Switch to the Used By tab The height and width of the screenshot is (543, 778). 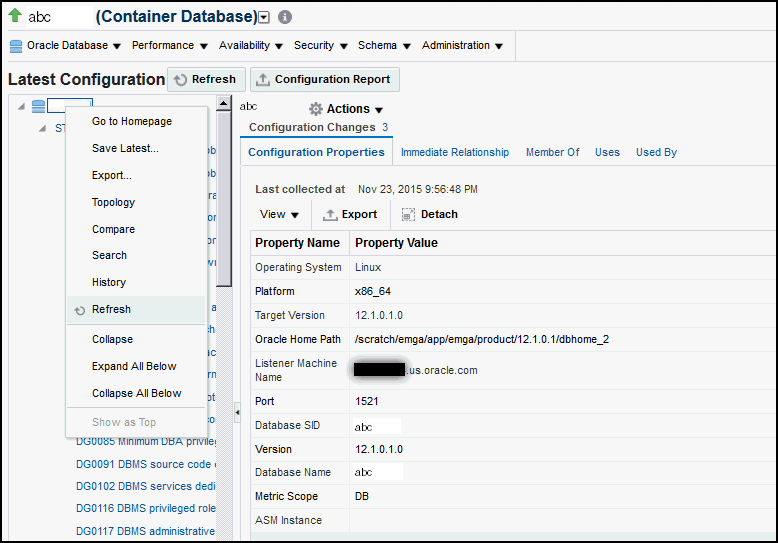656,152
